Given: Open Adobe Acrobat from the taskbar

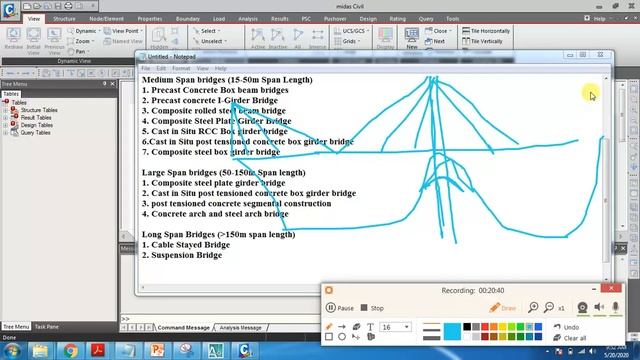Looking at the screenshot, I should pyautogui.click(x=98, y=351).
